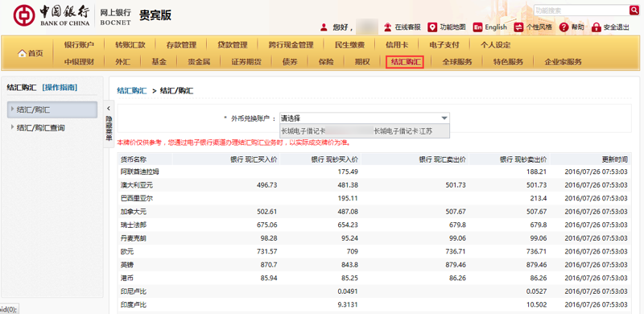Image resolution: width=644 pixels, height=314 pixels.
Task: Open the 中银理财 menu
Action: pos(79,62)
